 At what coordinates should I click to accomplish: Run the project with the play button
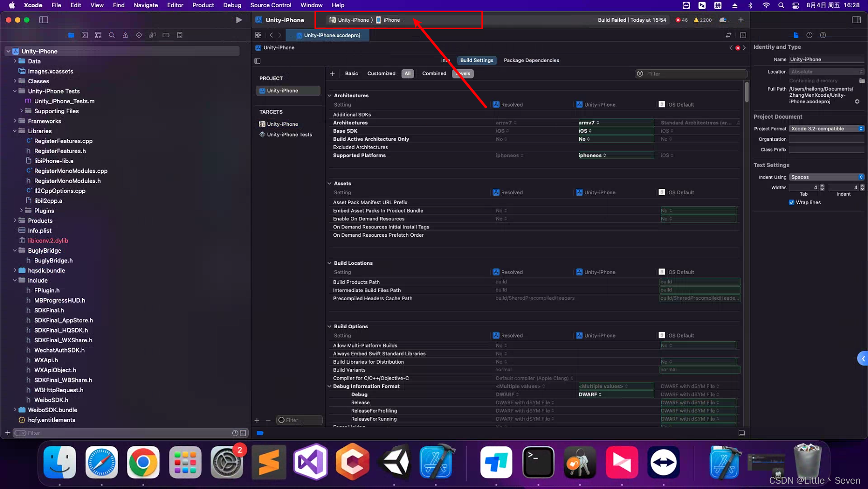point(239,20)
